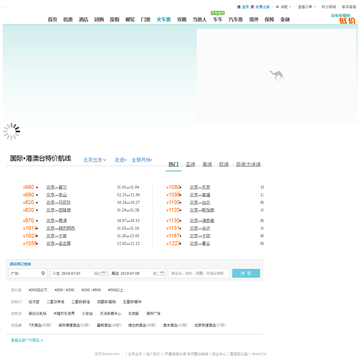
Task: Click the 入住 2019-07-07 check-in date field
Action: (78, 273)
